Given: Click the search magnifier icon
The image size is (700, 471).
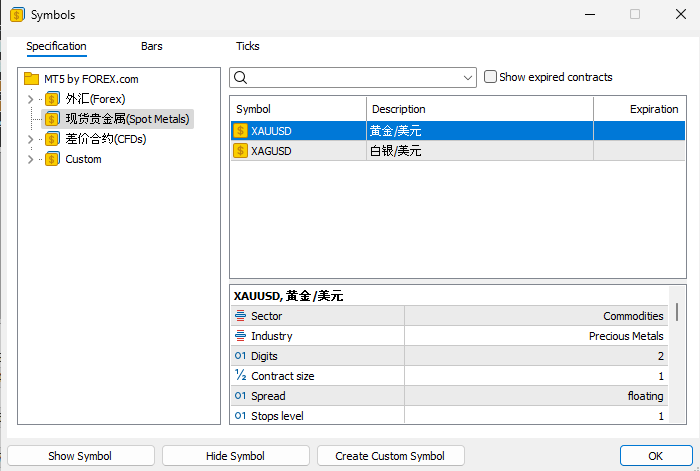Looking at the screenshot, I should pos(240,77).
